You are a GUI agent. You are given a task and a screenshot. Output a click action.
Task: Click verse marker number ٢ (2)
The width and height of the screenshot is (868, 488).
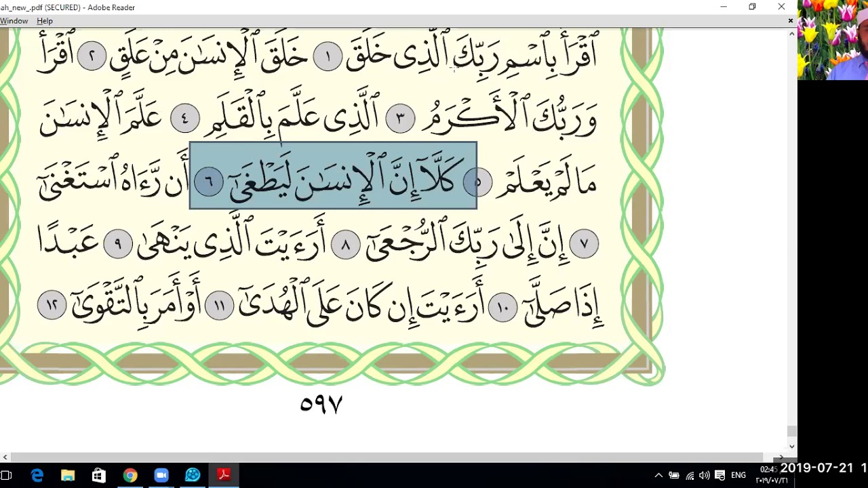tap(92, 56)
